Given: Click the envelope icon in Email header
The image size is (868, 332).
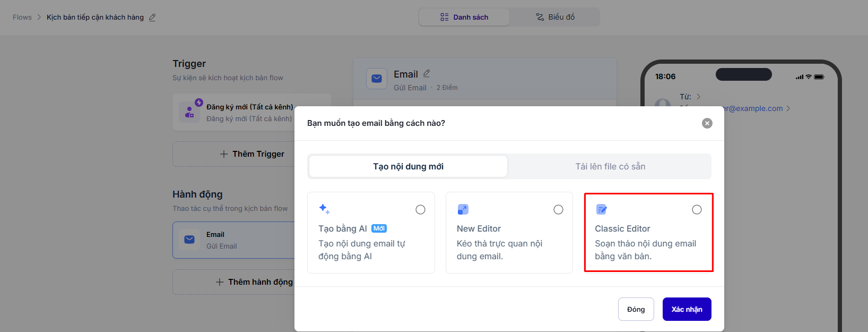Looking at the screenshot, I should point(377,79).
